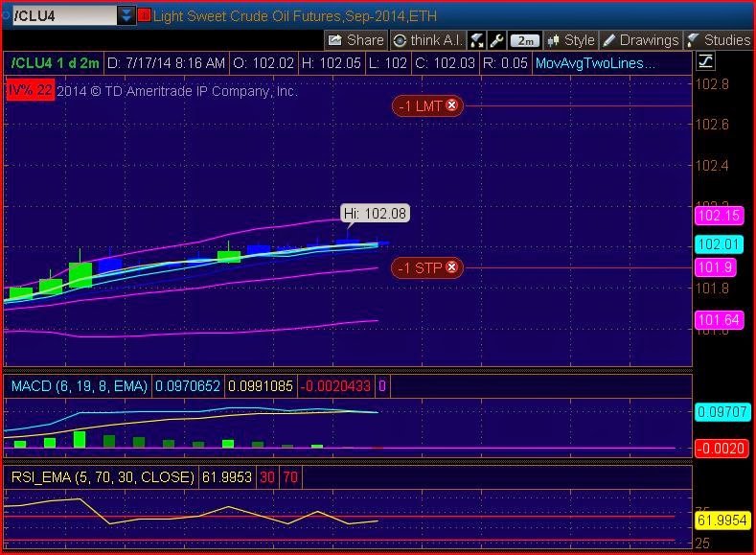Open the Drawings menu
756x555 pixels.
pyautogui.click(x=641, y=40)
